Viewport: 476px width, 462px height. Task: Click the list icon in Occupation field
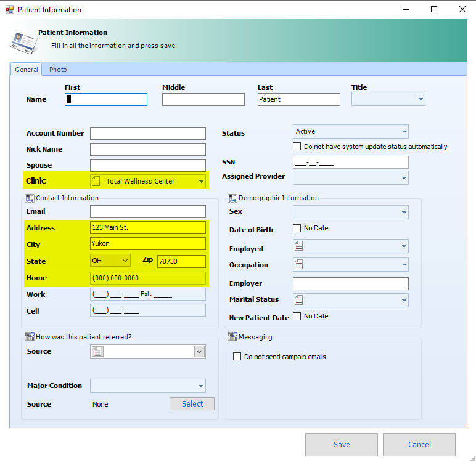(x=298, y=265)
